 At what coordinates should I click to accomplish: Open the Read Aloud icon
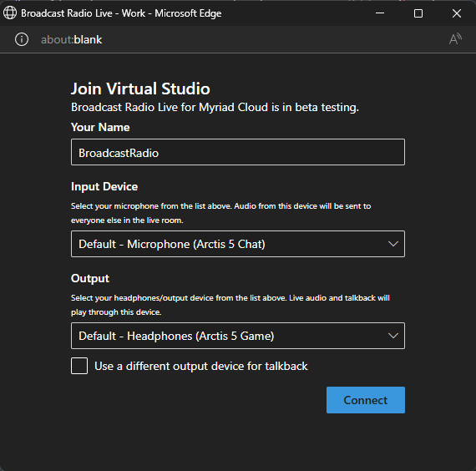(455, 39)
